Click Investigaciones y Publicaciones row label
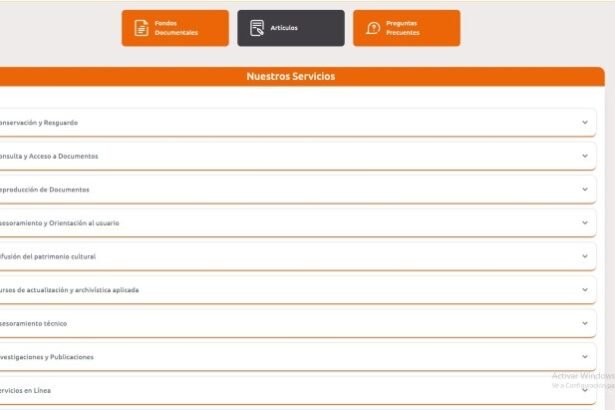Viewport: 615px width, 410px height. (x=47, y=357)
